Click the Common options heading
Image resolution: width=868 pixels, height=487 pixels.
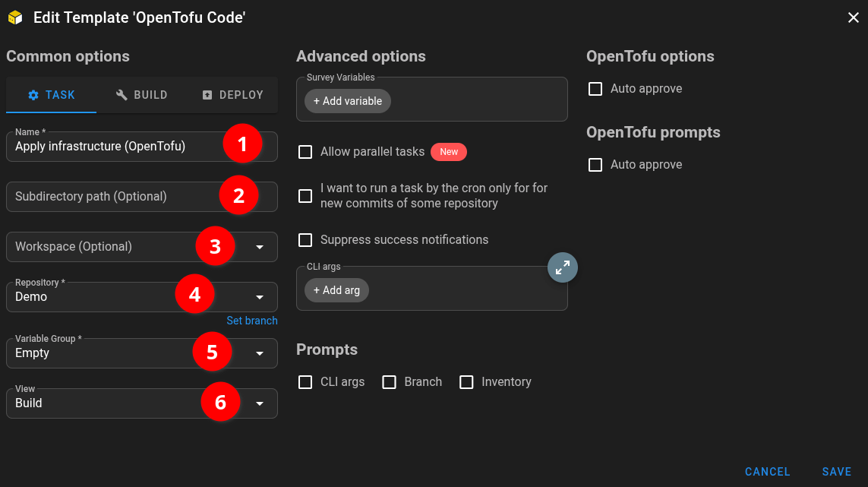[x=68, y=56]
